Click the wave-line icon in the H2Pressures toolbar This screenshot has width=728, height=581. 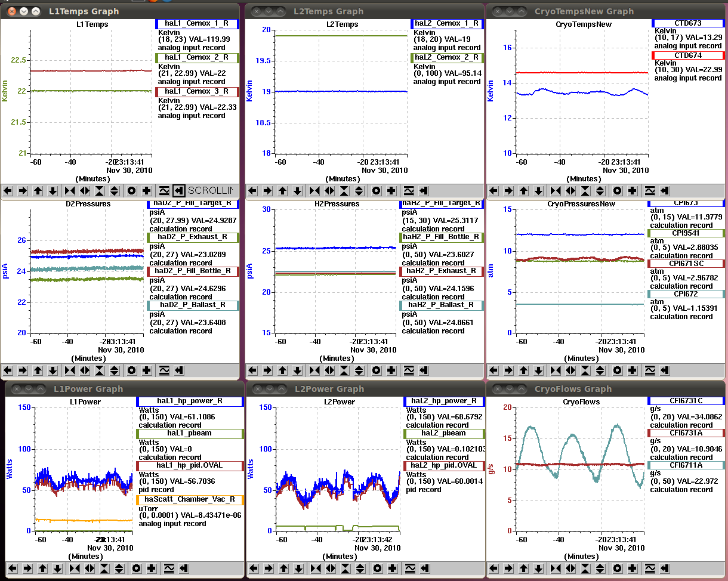point(409,370)
